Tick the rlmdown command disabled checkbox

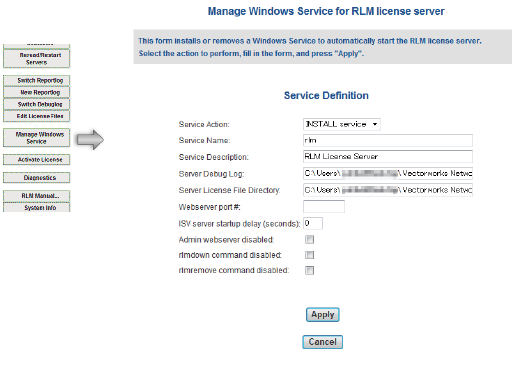309,255
